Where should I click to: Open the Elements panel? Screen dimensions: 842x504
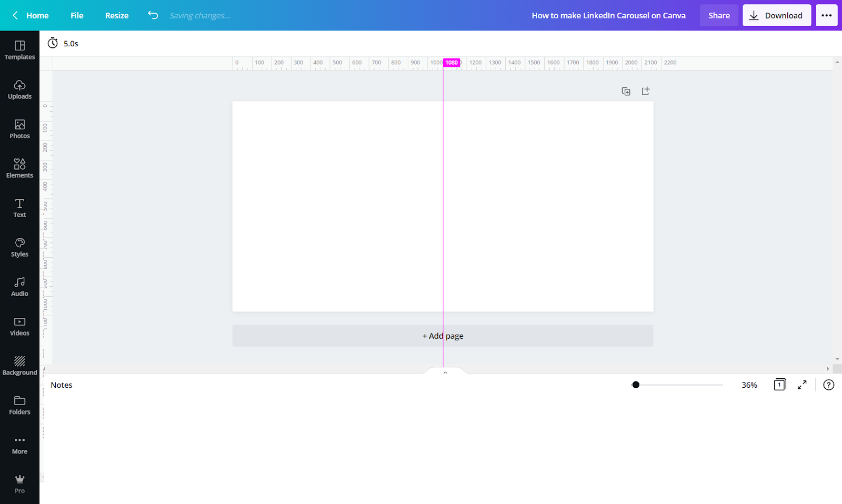click(x=19, y=168)
